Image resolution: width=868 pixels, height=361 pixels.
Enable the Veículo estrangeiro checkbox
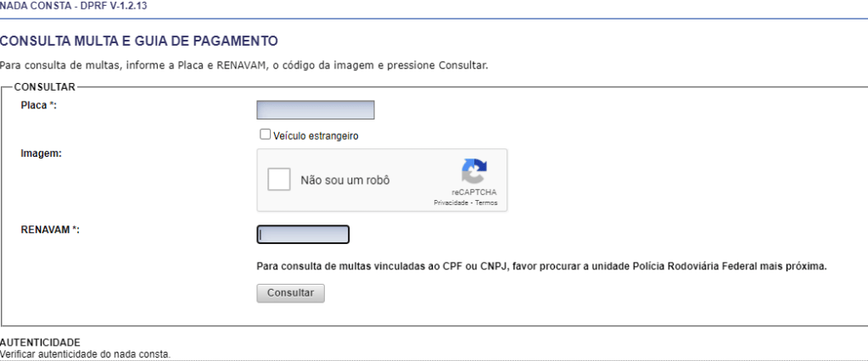coord(265,134)
